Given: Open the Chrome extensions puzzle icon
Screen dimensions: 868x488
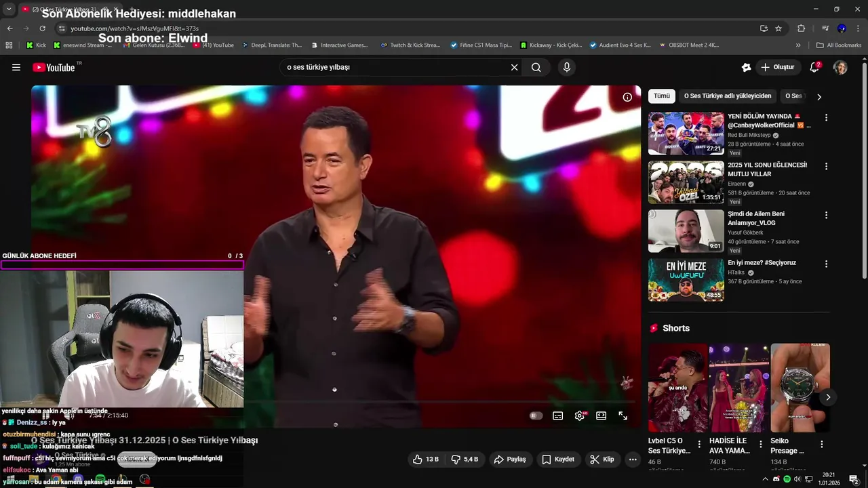Looking at the screenshot, I should tap(801, 28).
